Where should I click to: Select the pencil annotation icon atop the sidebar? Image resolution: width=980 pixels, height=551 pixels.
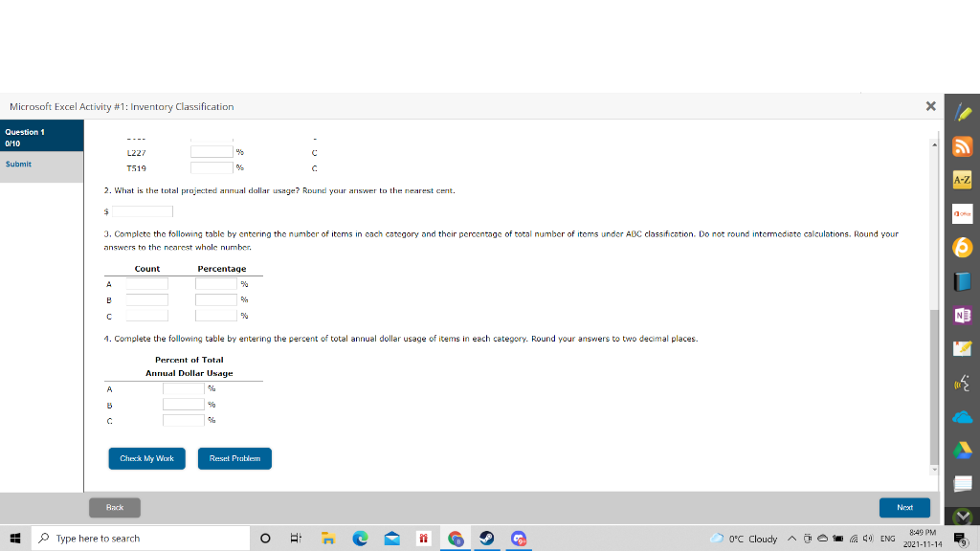tap(964, 112)
